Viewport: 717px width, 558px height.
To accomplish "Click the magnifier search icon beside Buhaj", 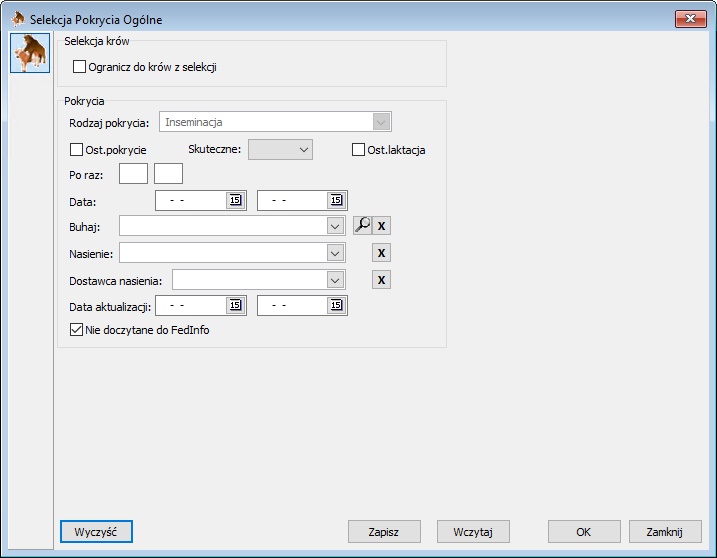I will coord(362,226).
